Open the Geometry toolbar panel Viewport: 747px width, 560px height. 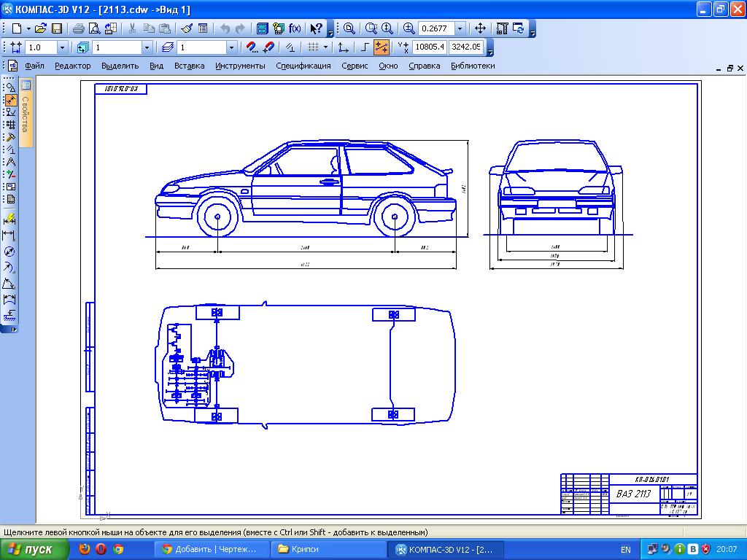pyautogui.click(x=10, y=87)
